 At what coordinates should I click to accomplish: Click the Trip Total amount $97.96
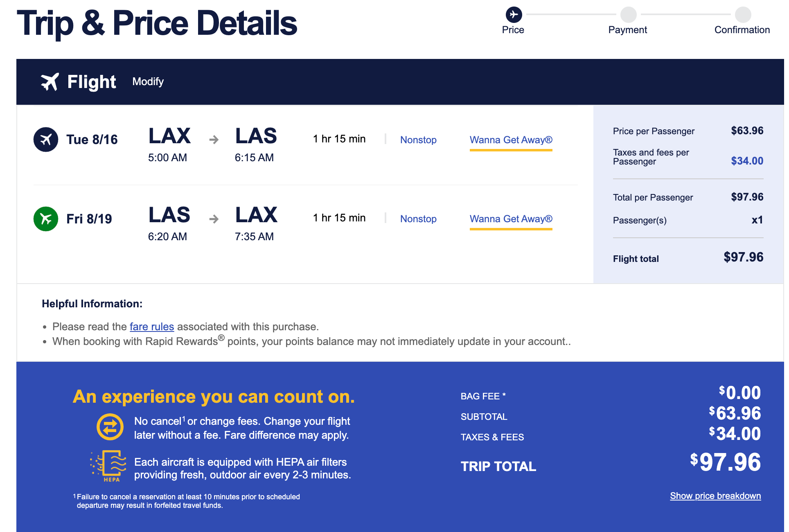coord(725,462)
